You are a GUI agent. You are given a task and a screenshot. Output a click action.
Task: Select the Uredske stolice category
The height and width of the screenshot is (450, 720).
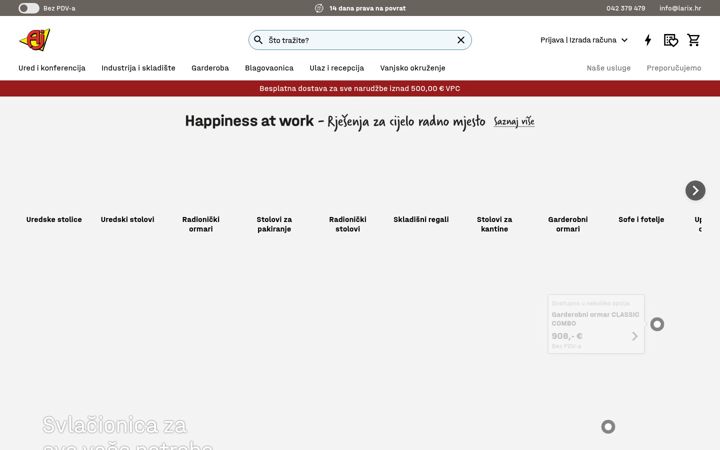click(54, 219)
